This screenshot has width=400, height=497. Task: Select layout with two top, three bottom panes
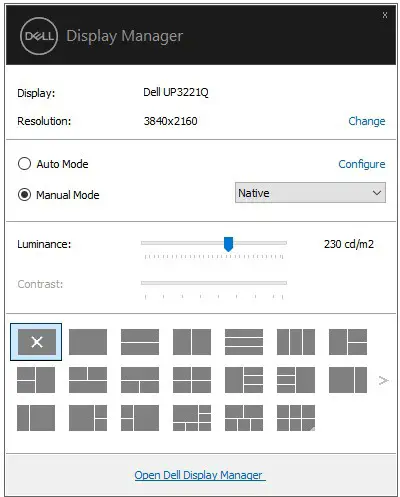244,418
